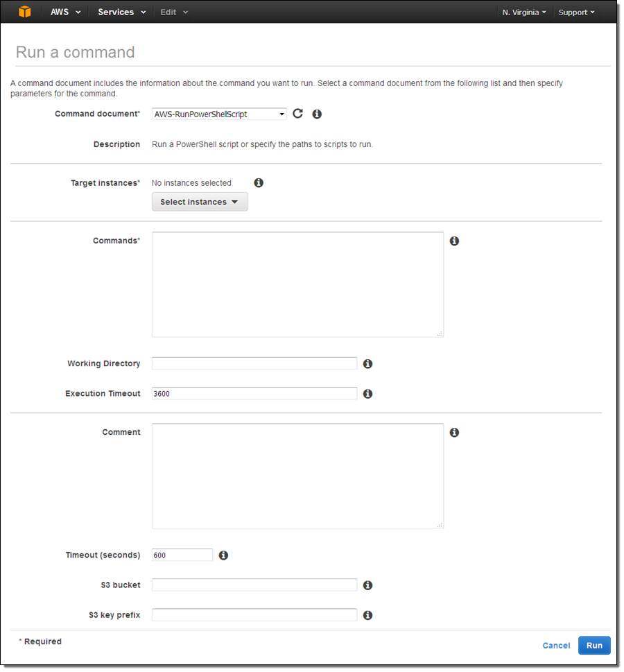Open the N. Virginia region menu
The height and width of the screenshot is (672, 624).
click(x=524, y=12)
